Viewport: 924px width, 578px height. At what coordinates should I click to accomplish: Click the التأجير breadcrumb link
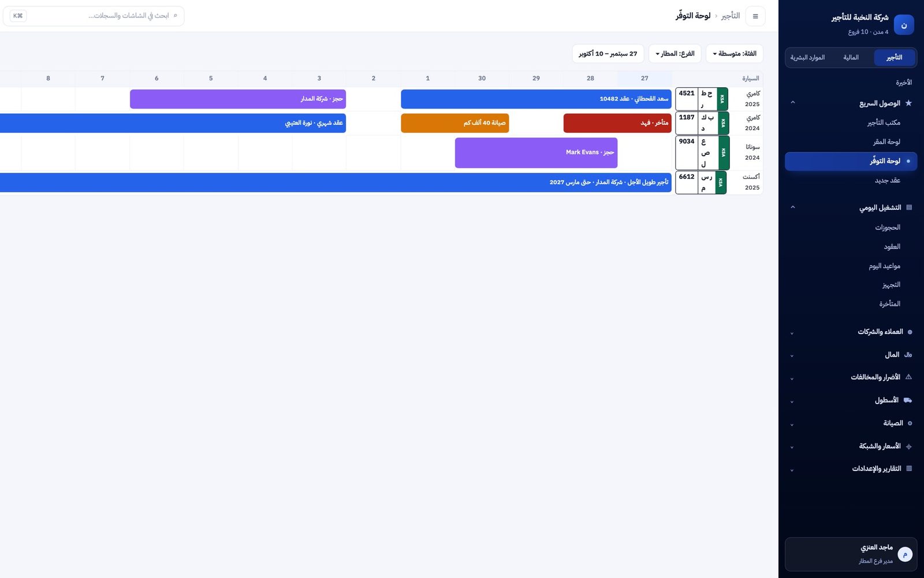pyautogui.click(x=731, y=16)
